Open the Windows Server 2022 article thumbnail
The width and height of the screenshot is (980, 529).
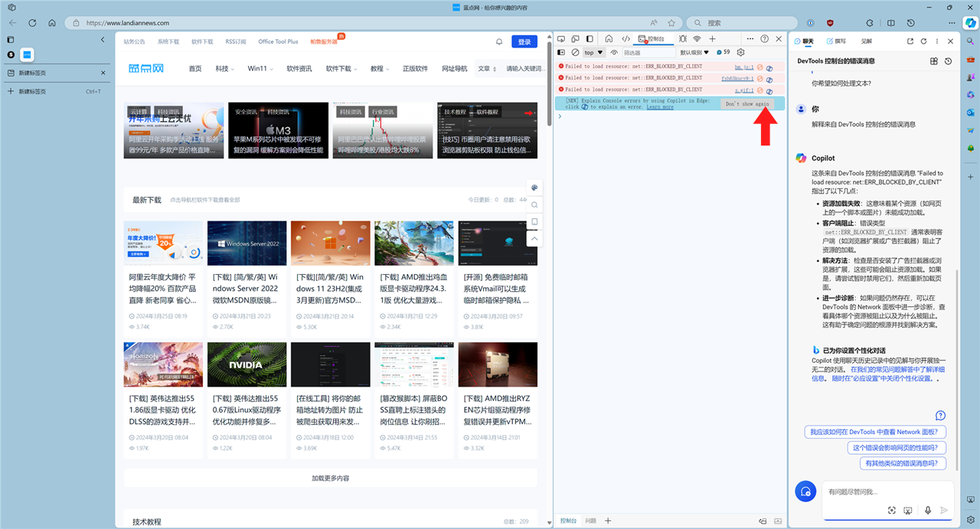[247, 243]
